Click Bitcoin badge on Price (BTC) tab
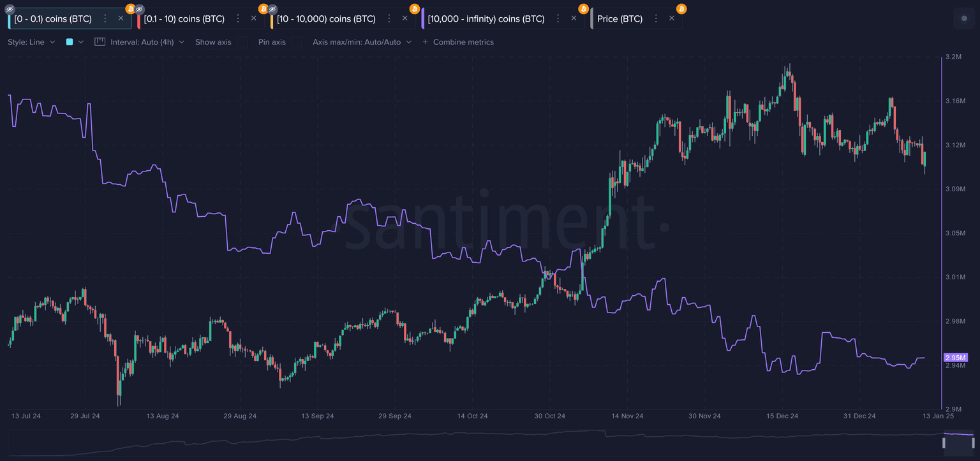The image size is (980, 461). [x=681, y=9]
